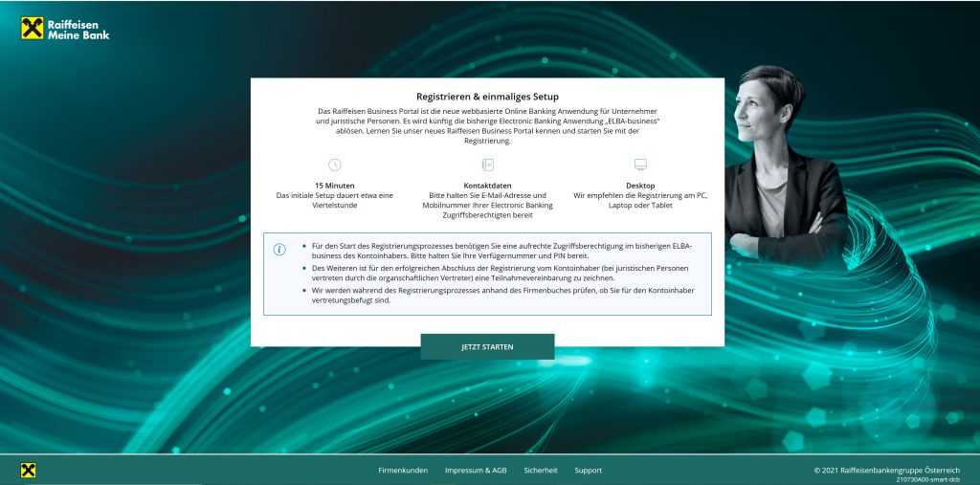The image size is (980, 485).
Task: Click the Raiffeisen Meine Bank header logo
Action: (65, 29)
